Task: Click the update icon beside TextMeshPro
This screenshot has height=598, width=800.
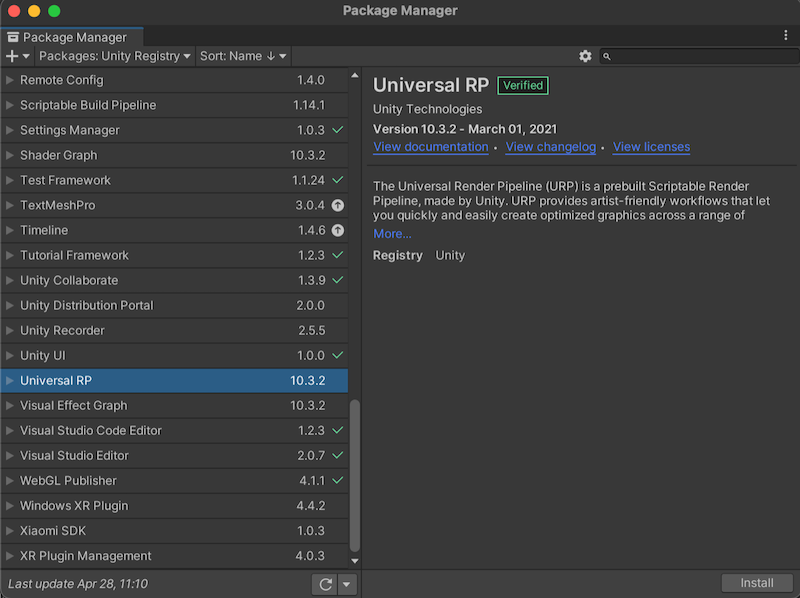Action: pyautogui.click(x=337, y=205)
